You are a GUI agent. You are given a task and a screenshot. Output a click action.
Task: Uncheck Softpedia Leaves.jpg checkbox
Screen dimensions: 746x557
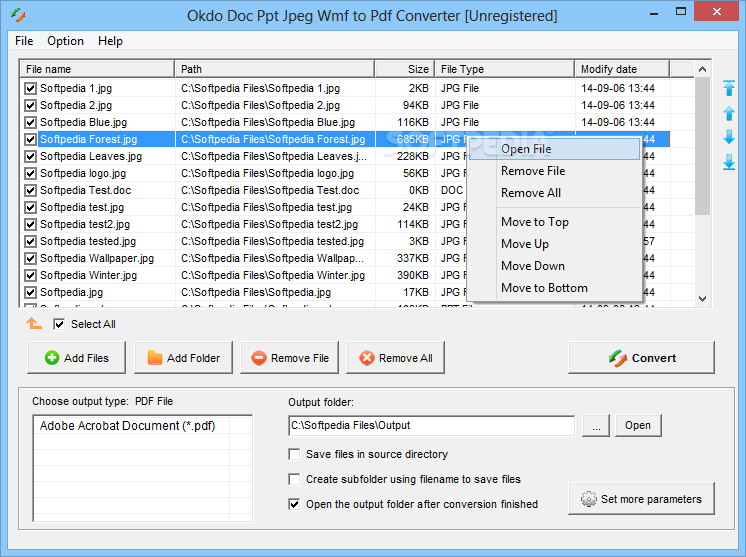coord(30,156)
